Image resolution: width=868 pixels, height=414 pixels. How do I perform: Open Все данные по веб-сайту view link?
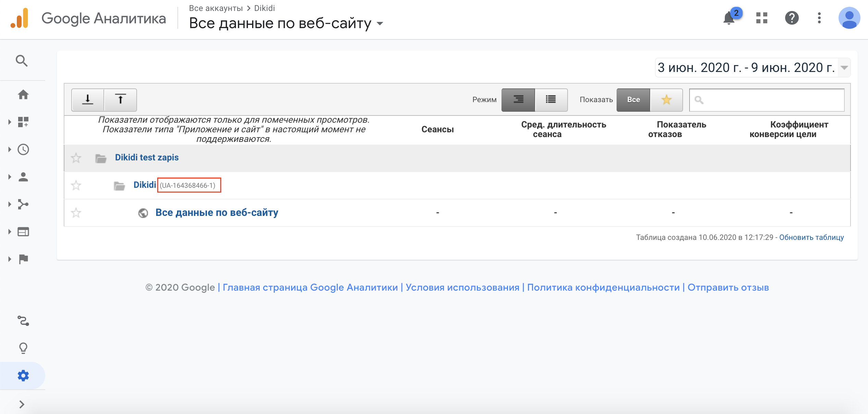[x=217, y=212]
